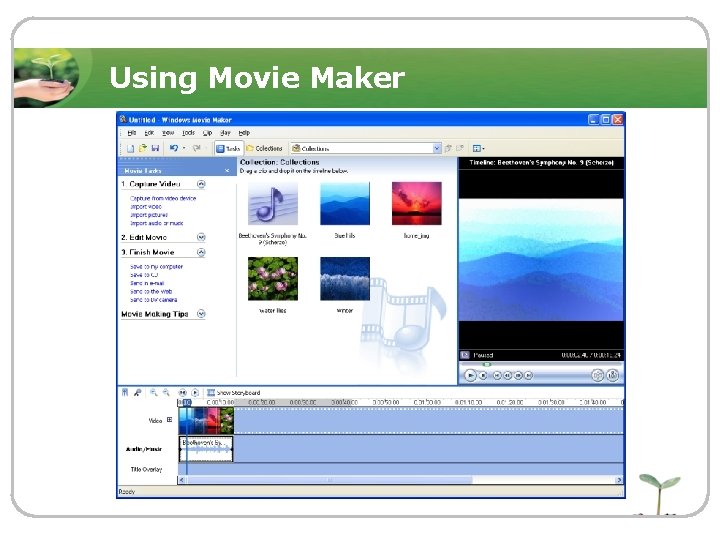
Task: Expand the Movie Making Tips section
Action: (201, 314)
